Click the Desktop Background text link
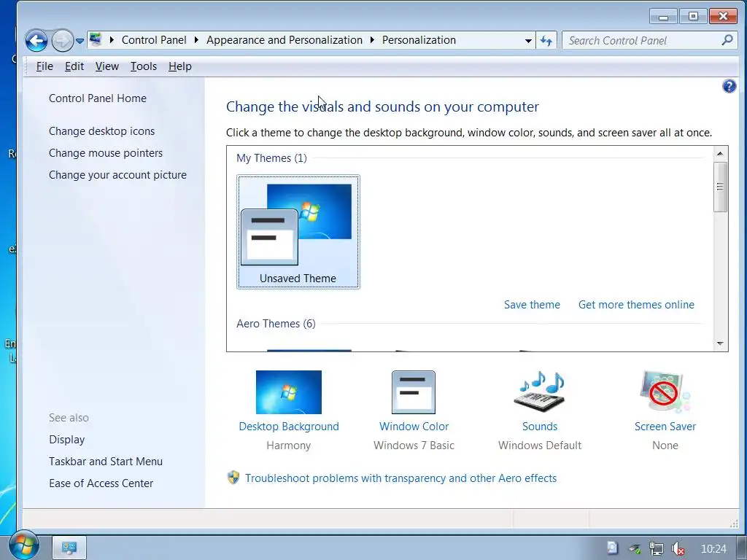 click(289, 426)
